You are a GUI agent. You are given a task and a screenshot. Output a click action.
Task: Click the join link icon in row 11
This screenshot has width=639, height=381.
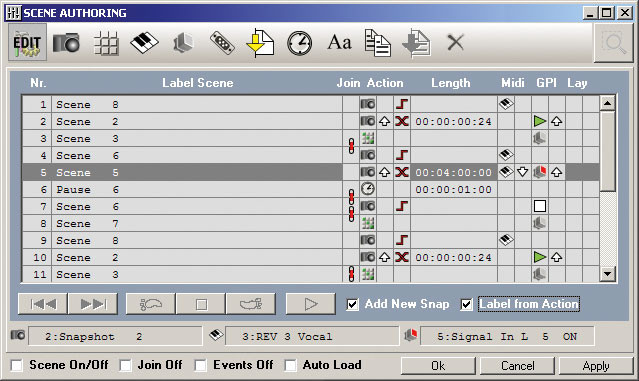click(351, 274)
